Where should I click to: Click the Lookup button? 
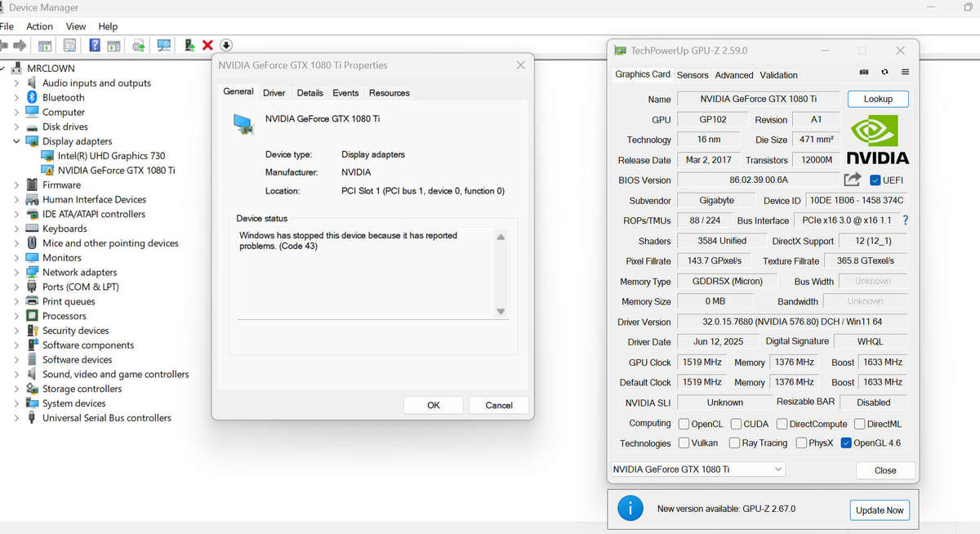pyautogui.click(x=878, y=99)
